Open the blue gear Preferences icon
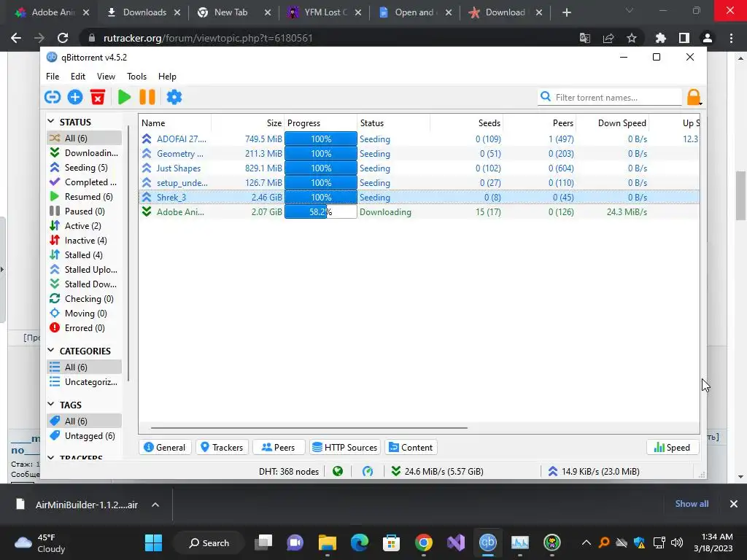 174,97
